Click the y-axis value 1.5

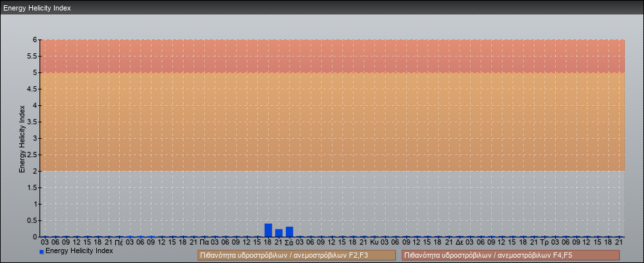coord(33,187)
